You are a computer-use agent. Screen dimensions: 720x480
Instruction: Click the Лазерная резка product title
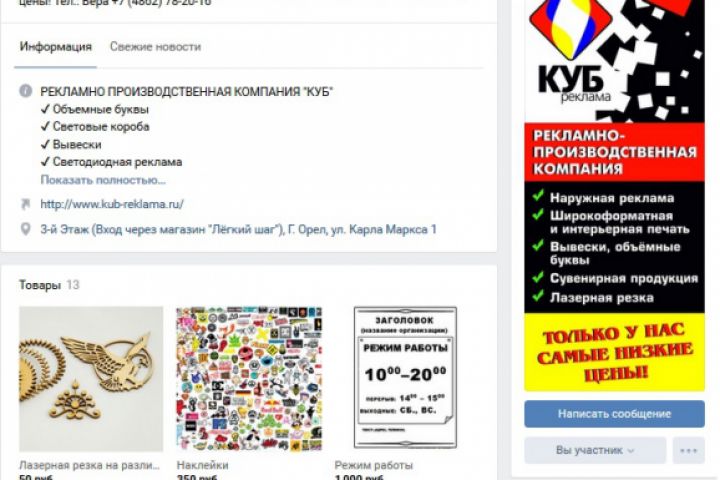pyautogui.click(x=90, y=465)
